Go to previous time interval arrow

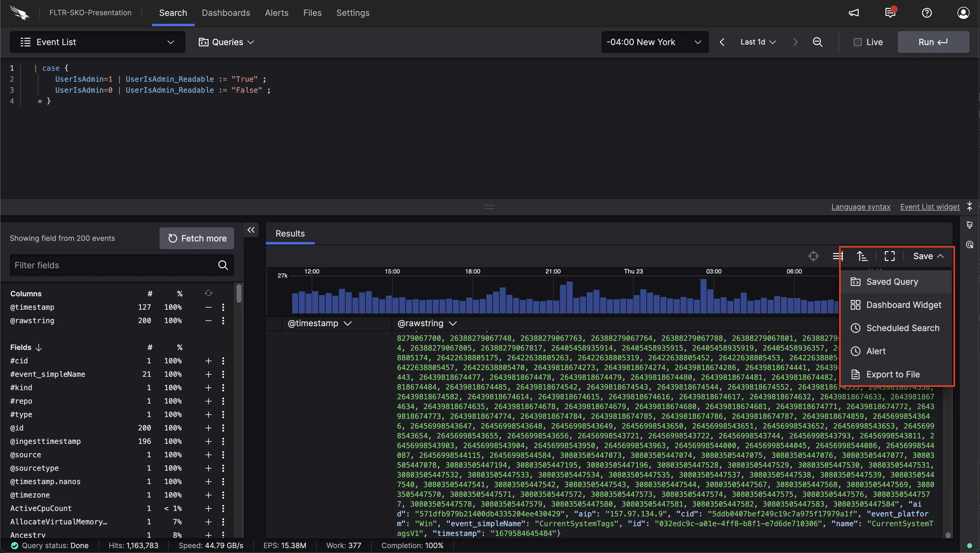click(722, 42)
